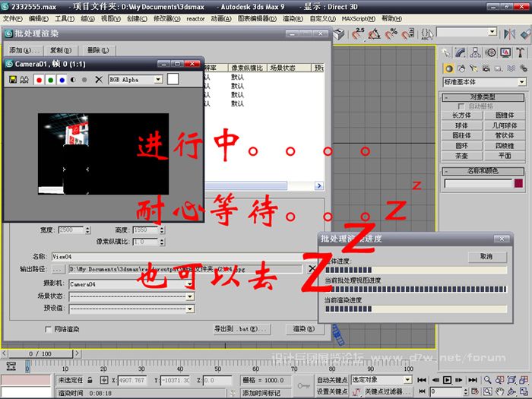Toggle green channel in render window
532x399 pixels.
click(51, 80)
